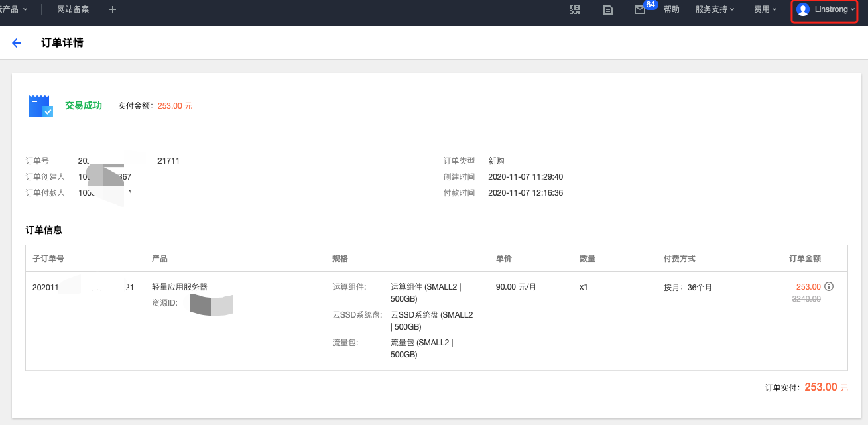Expand the 云产品 dropdown menu
Image resolution: width=868 pixels, height=425 pixels.
click(13, 9)
